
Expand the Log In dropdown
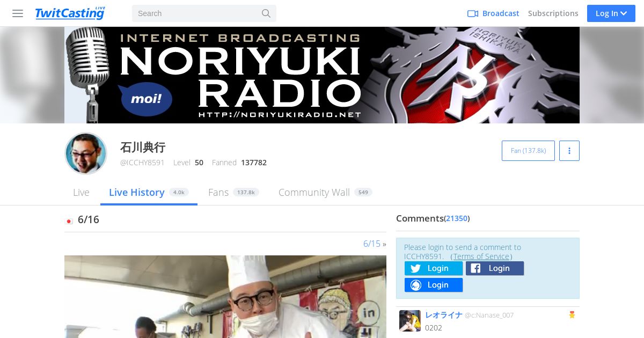[x=611, y=13]
